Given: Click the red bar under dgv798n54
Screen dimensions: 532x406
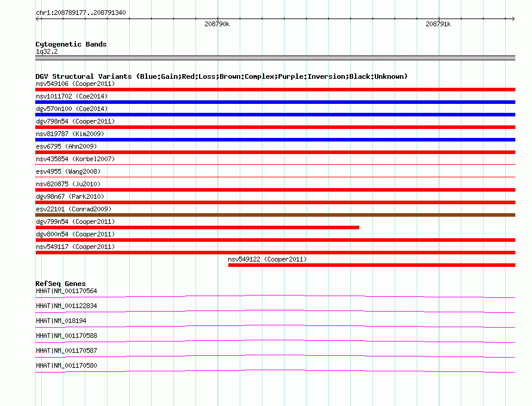Looking at the screenshot, I should [x=275, y=127].
